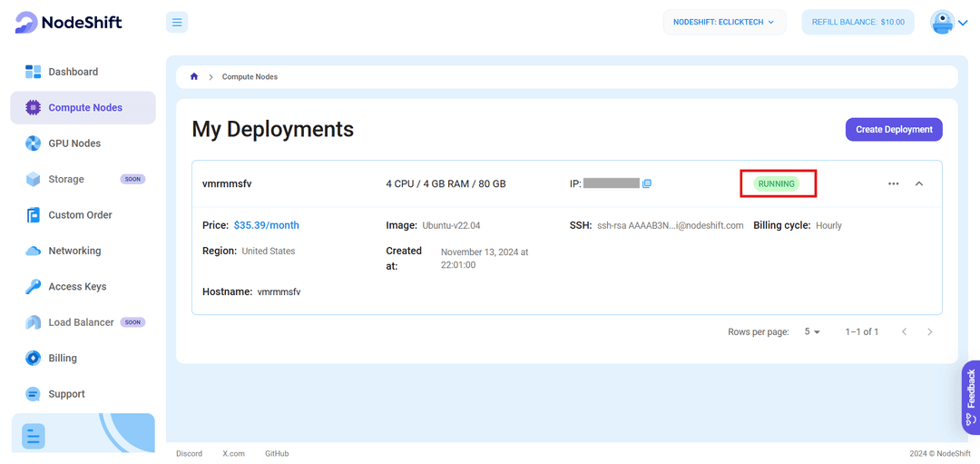Open the three-dots deployment actions menu

tap(893, 183)
